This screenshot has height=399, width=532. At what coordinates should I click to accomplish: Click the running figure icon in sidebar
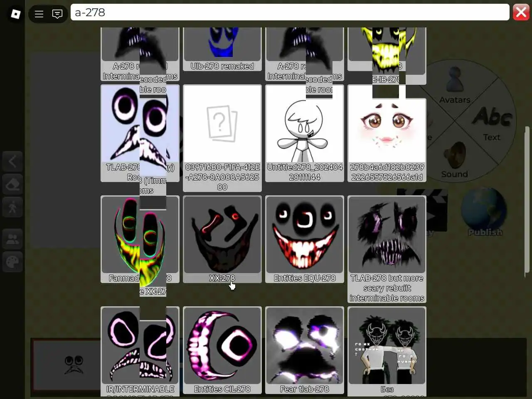pos(12,207)
